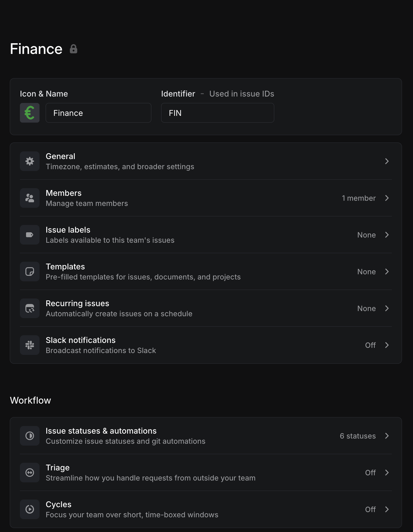Click the green Euro team icon
The height and width of the screenshot is (532, 413).
(30, 113)
